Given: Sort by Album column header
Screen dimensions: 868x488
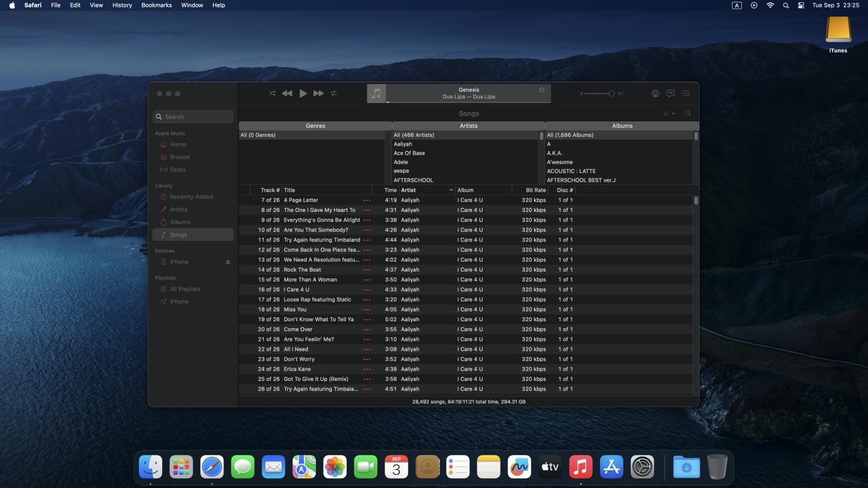Looking at the screenshot, I should point(484,190).
